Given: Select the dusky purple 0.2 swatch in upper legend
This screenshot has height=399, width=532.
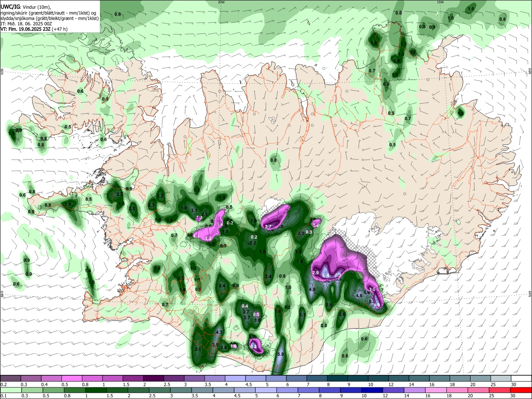Looking at the screenshot, I should pos(10,378).
